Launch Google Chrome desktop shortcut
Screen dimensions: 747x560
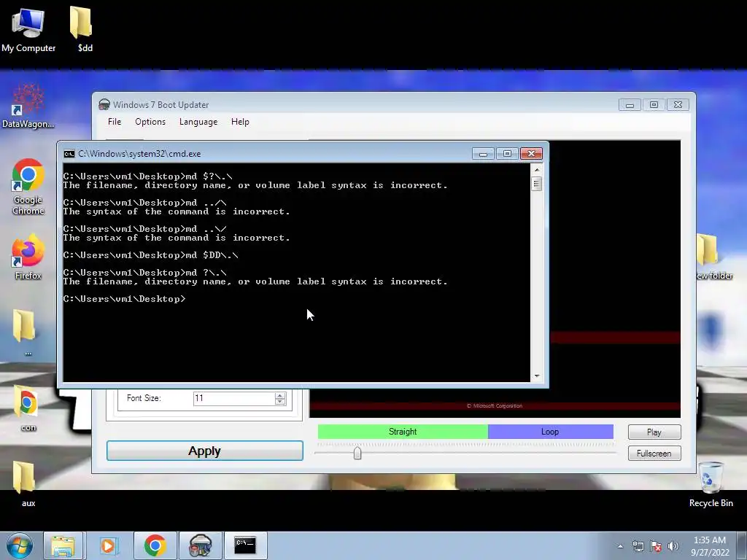coord(28,186)
